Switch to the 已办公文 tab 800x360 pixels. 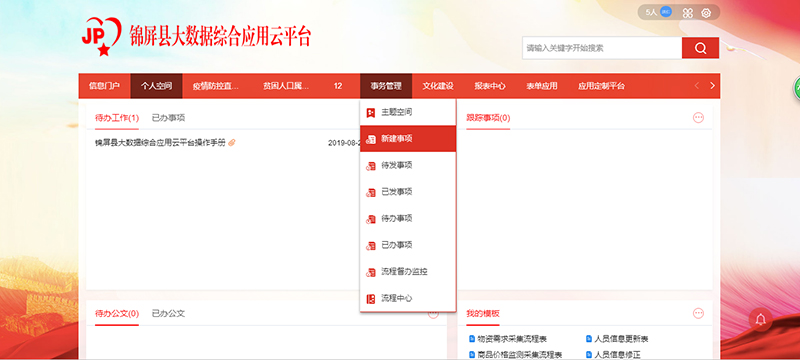(168, 313)
